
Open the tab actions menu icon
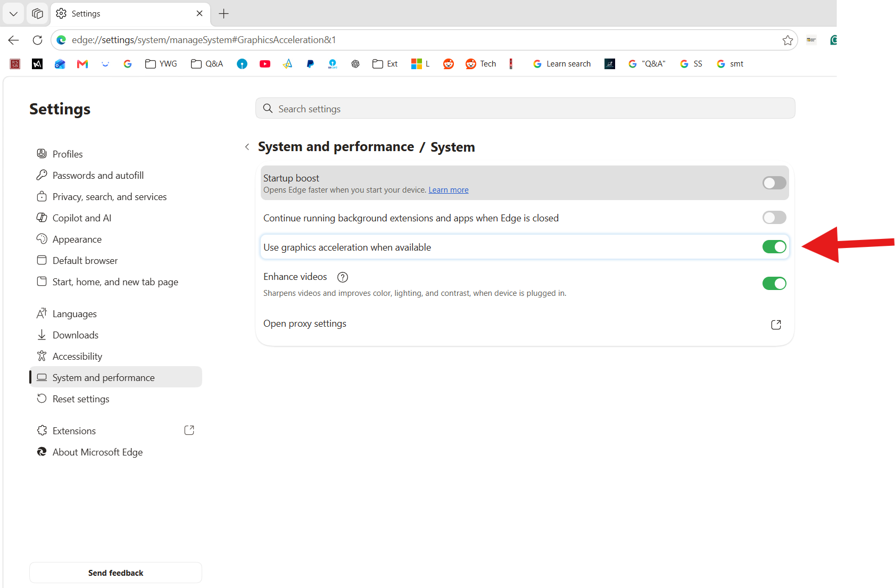click(x=37, y=14)
